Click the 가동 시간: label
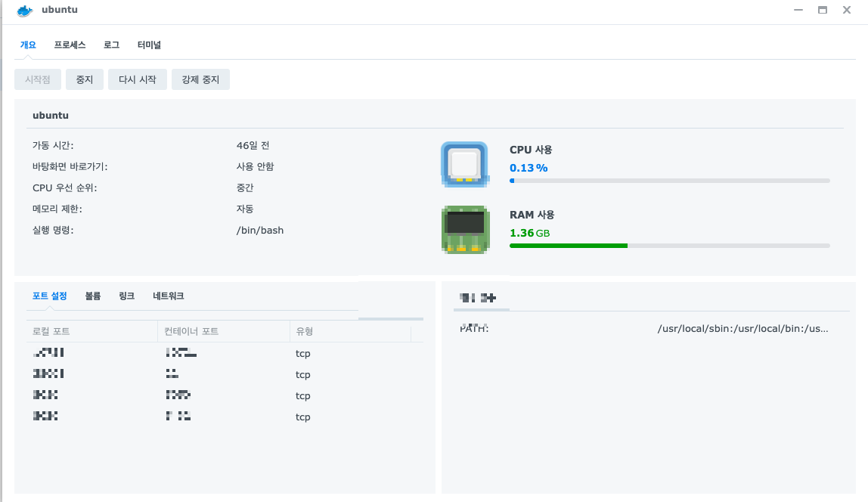This screenshot has height=502, width=868. pos(53,146)
